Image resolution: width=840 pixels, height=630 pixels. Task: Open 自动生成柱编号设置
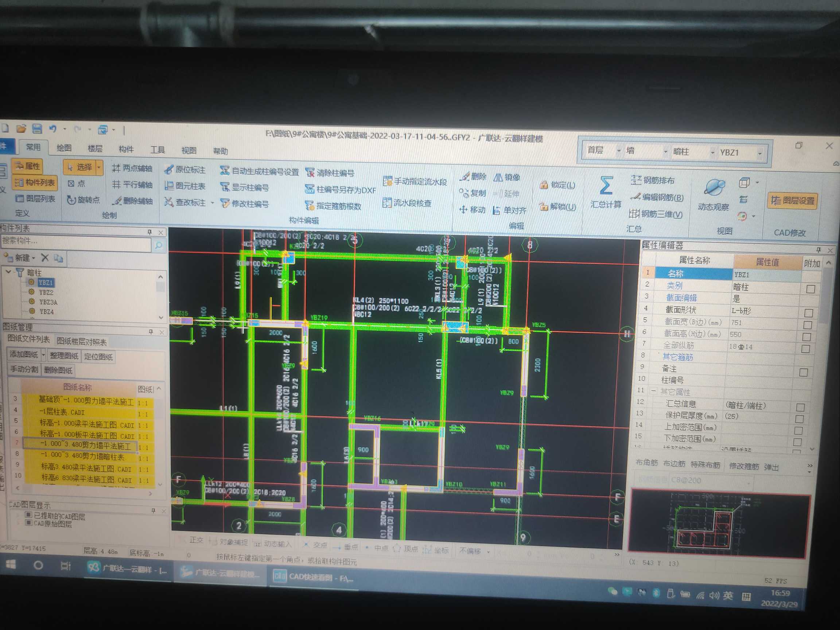click(259, 171)
